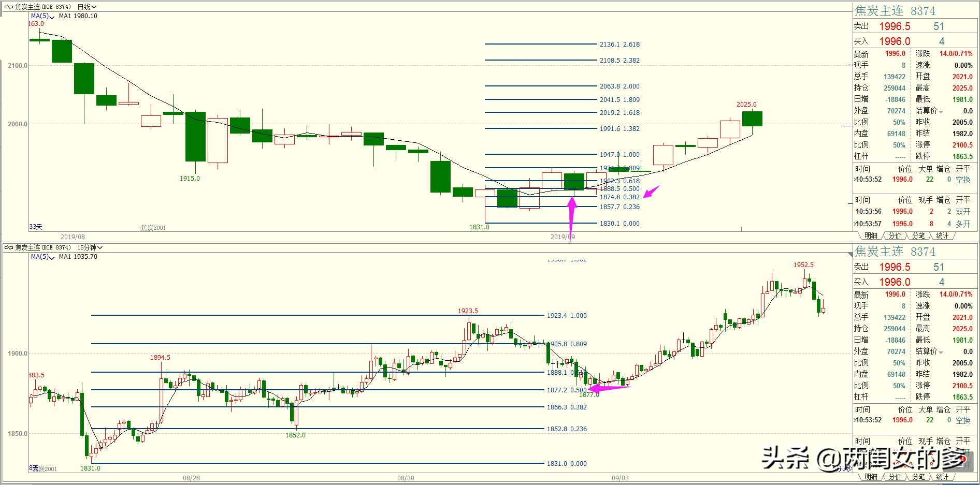Select the 2136.1 2.618 Fibonacci level label

pos(619,45)
